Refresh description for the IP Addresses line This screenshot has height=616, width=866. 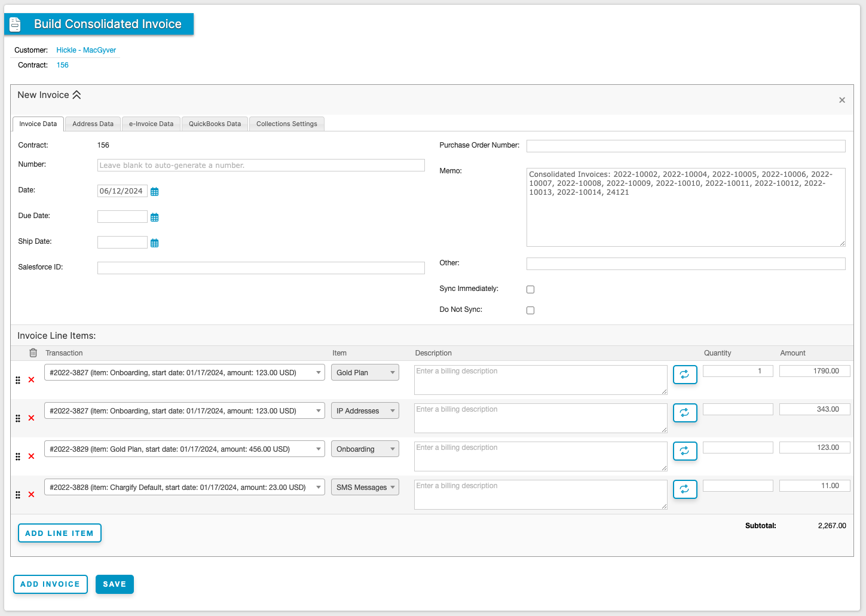point(685,413)
